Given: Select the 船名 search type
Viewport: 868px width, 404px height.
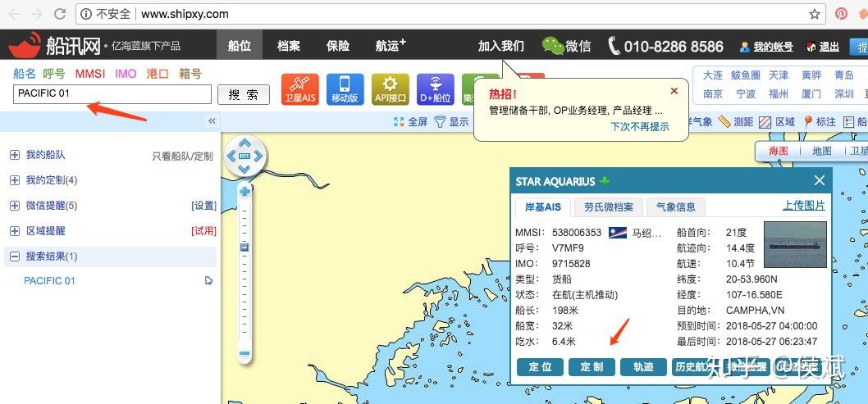Looking at the screenshot, I should pos(25,74).
